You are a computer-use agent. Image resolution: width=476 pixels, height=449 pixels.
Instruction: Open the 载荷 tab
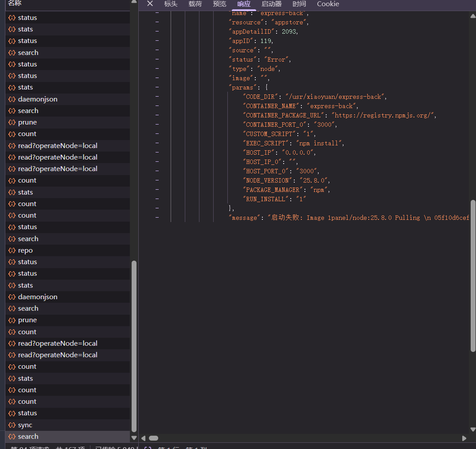(x=195, y=4)
